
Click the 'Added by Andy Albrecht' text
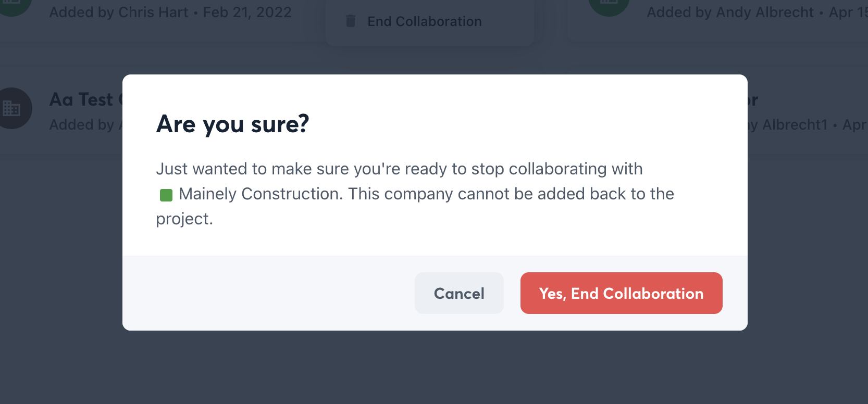[x=730, y=12]
